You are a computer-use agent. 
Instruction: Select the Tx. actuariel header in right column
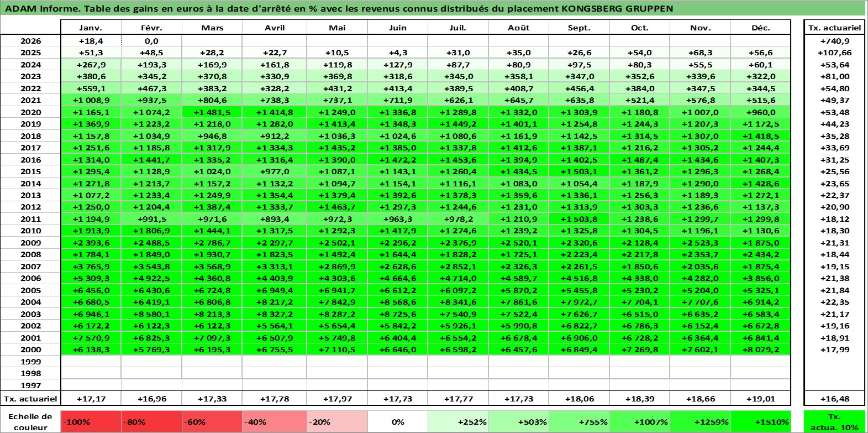tap(834, 28)
